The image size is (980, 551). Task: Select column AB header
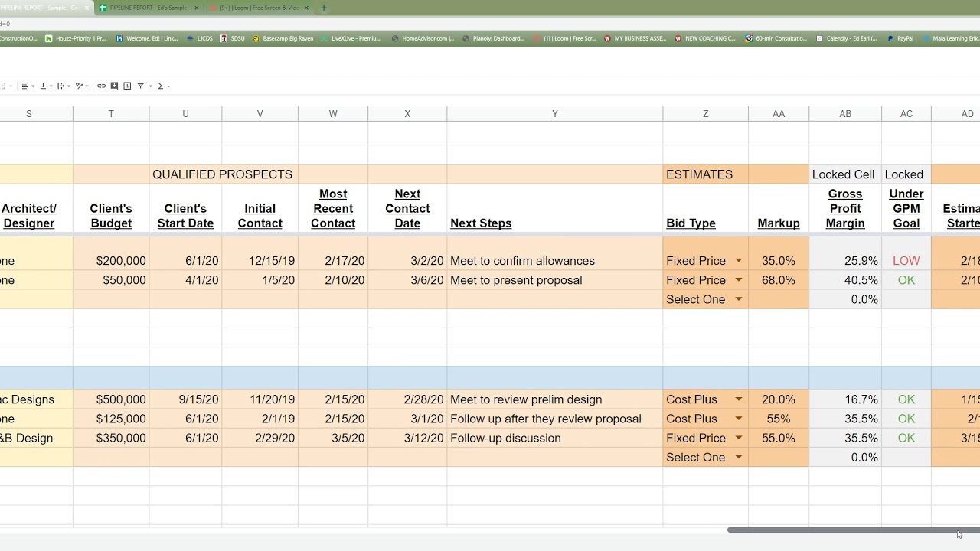coord(845,113)
